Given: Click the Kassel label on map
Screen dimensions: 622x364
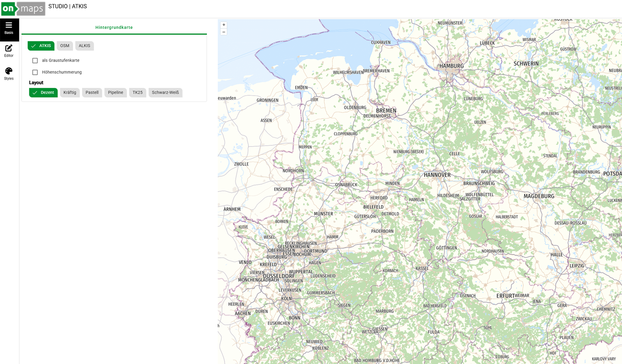Looking at the screenshot, I should click(422, 268).
